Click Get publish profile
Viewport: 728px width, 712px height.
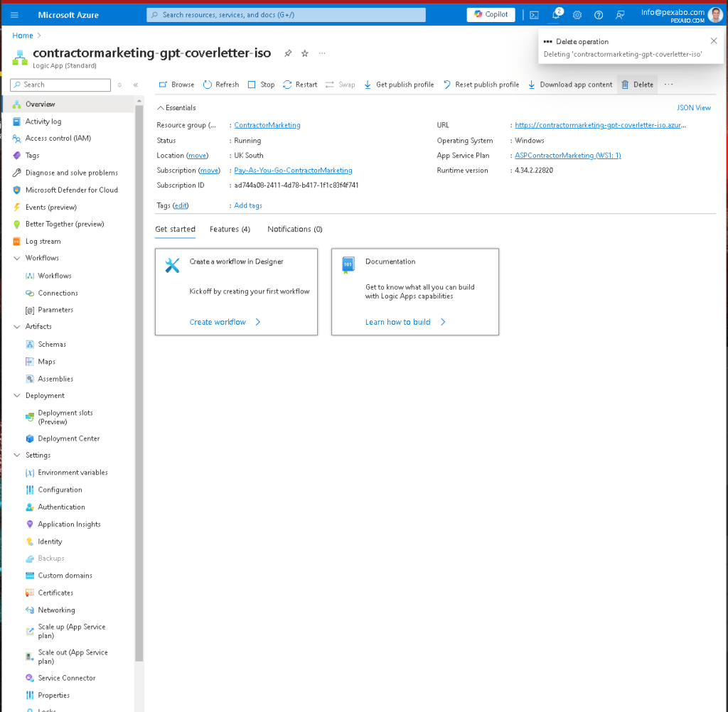pos(399,85)
